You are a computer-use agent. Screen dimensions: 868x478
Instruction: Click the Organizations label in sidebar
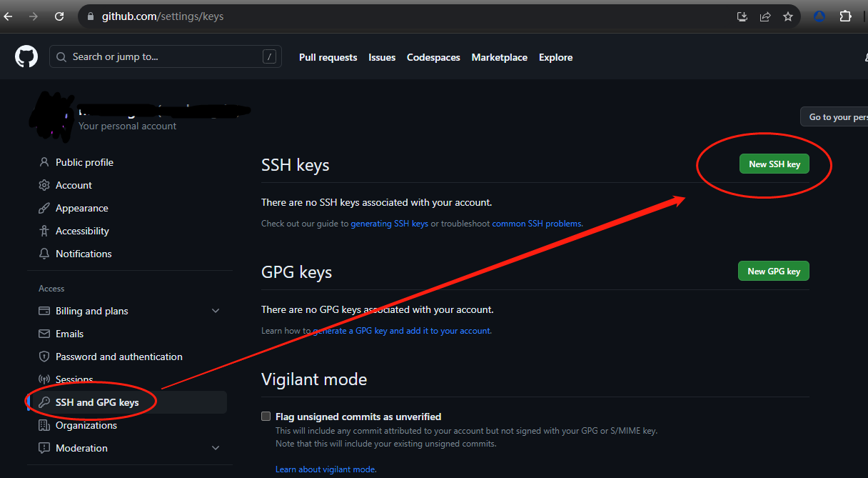coord(86,425)
